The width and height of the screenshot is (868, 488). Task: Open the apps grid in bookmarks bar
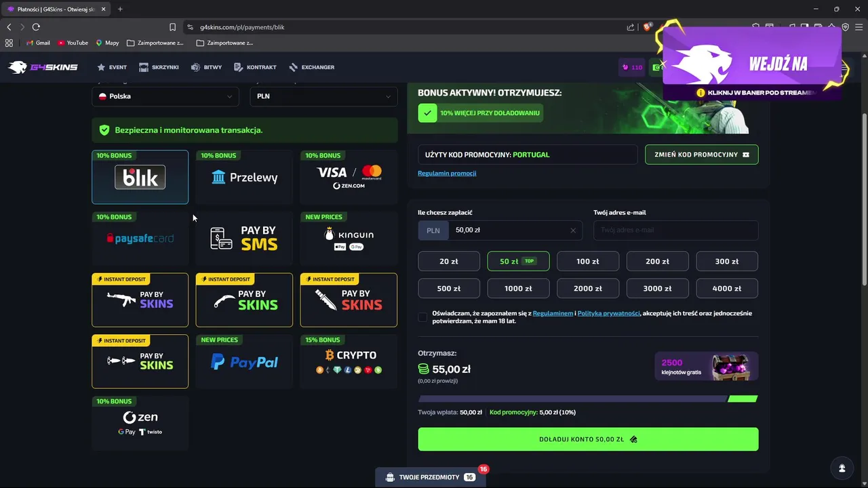(9, 43)
